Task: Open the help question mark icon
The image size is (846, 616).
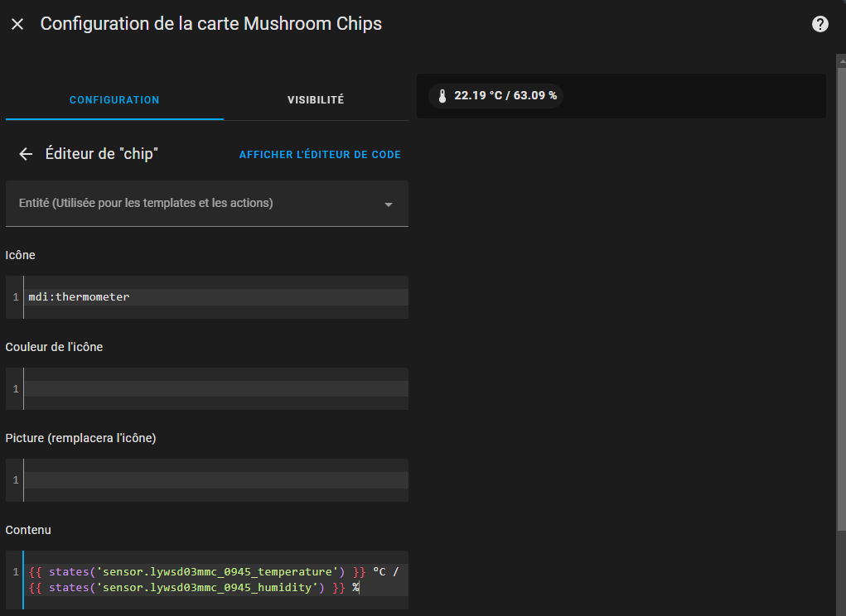Action: click(819, 24)
